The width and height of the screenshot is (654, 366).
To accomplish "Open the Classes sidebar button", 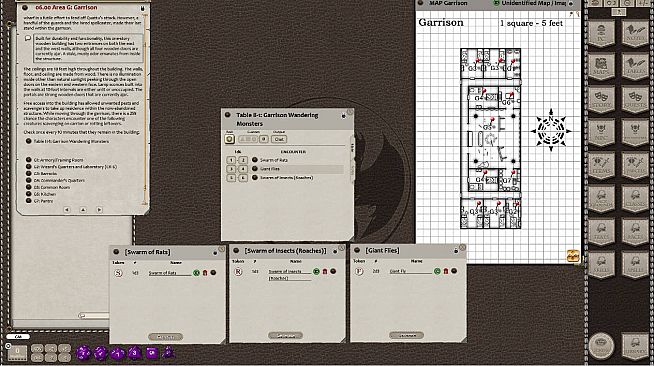I will tap(635, 198).
